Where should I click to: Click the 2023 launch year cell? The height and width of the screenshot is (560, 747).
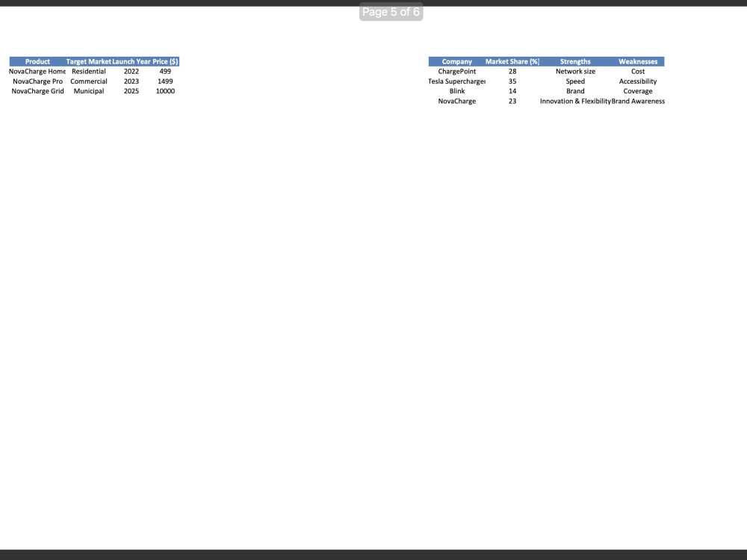tap(131, 81)
